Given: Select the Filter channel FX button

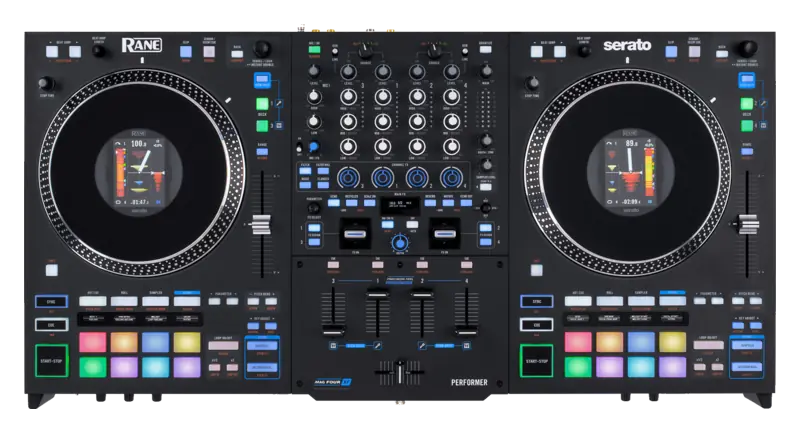Looking at the screenshot, I should pos(306,171).
